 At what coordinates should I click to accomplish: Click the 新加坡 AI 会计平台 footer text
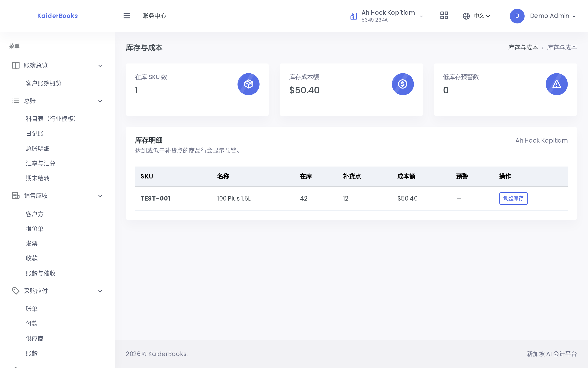551,354
